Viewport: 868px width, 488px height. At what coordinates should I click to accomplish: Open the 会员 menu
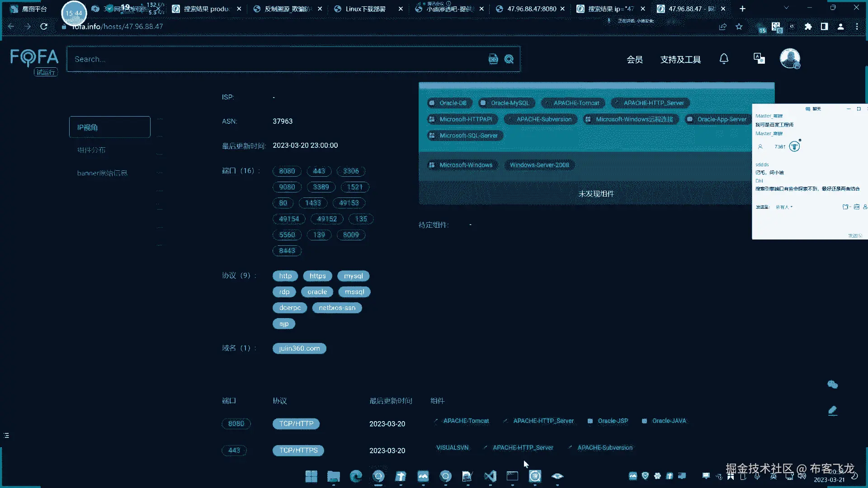(x=635, y=60)
